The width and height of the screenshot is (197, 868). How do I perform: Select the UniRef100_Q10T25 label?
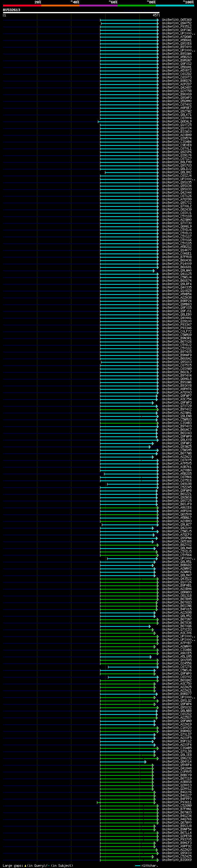tap(177, 125)
